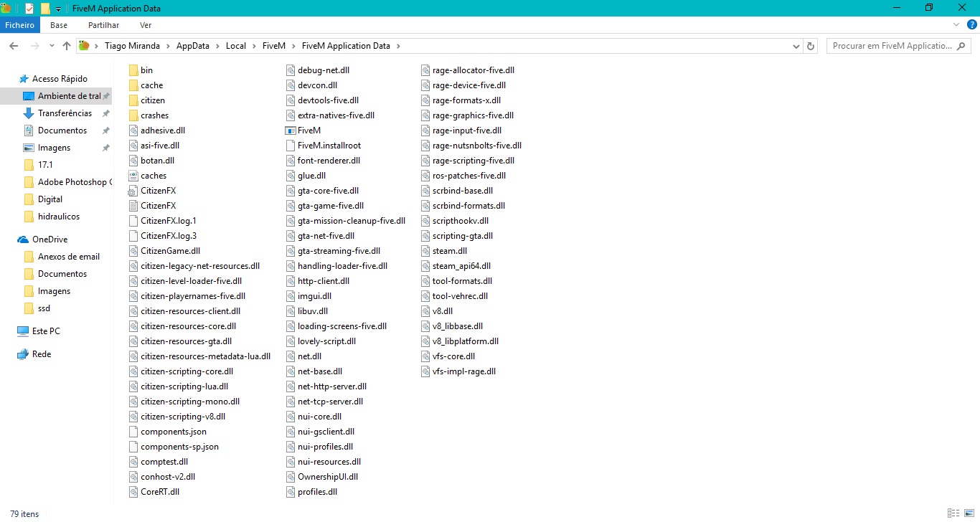Click the FiveM application icon

click(291, 130)
